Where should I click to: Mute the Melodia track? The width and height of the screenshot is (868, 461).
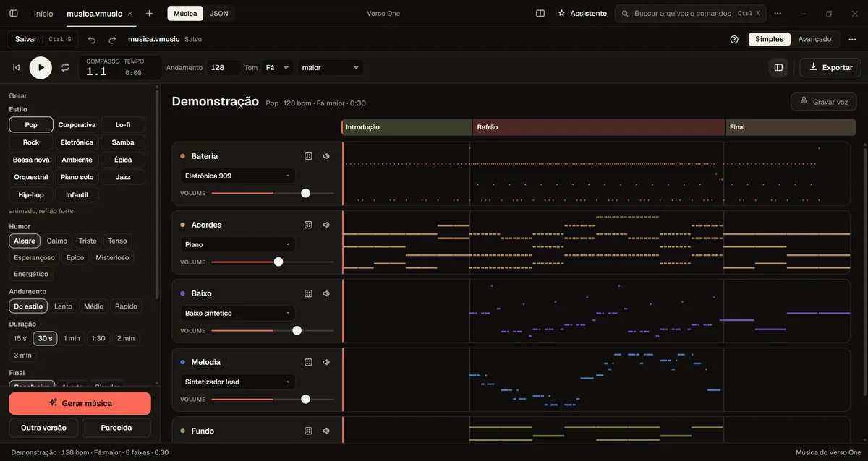326,362
